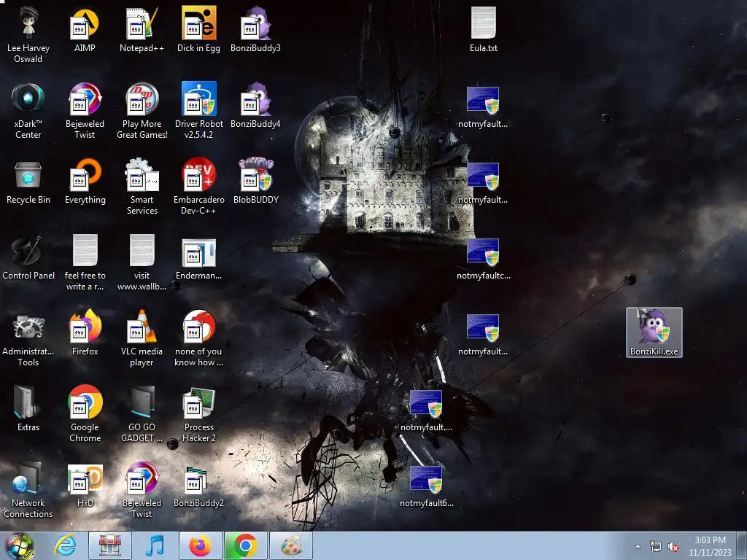Select the Eula.txt file
This screenshot has height=560, width=747.
click(x=484, y=30)
